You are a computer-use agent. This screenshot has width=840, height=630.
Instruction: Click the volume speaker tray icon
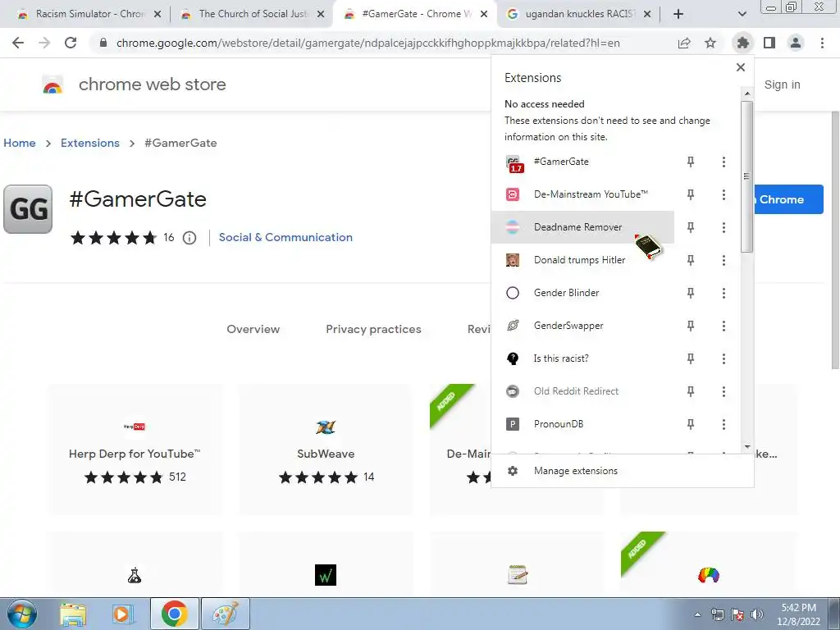point(757,614)
